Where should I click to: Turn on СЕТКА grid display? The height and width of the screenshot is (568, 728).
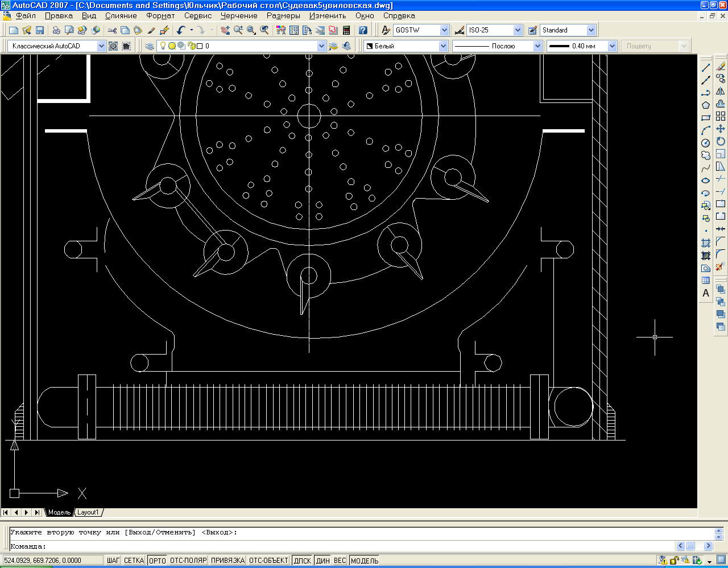[x=134, y=561]
